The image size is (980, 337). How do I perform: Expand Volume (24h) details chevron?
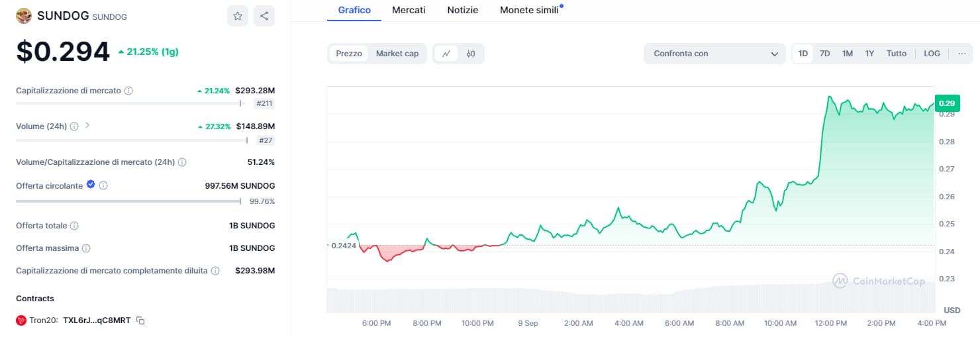click(x=87, y=126)
